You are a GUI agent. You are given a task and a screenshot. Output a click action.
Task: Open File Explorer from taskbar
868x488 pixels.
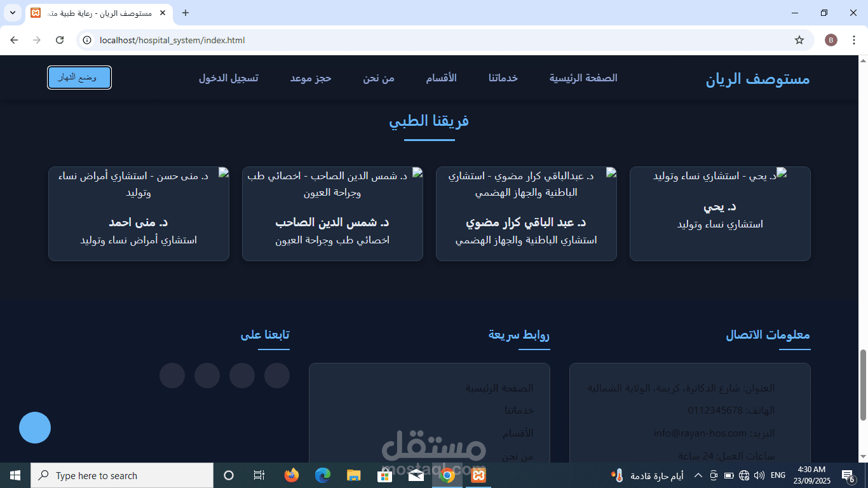pyautogui.click(x=354, y=475)
